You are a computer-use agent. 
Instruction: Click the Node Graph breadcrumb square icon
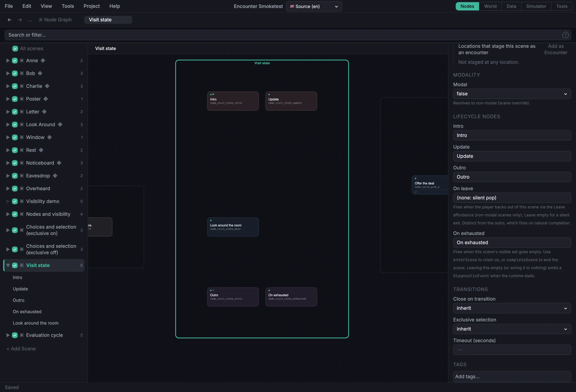pos(41,20)
